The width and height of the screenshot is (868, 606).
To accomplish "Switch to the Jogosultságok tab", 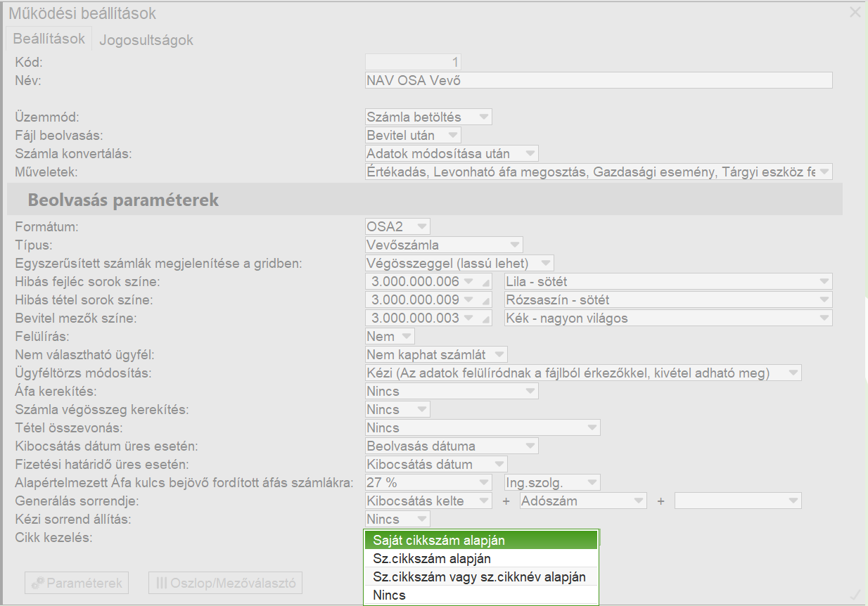I will (146, 40).
